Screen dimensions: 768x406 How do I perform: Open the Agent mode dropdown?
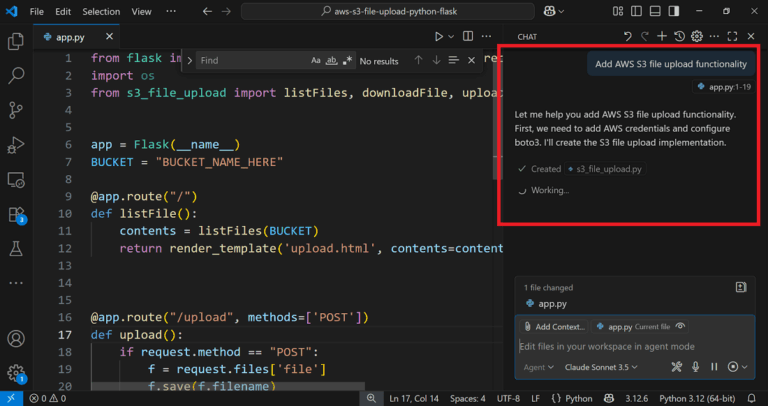coord(538,367)
